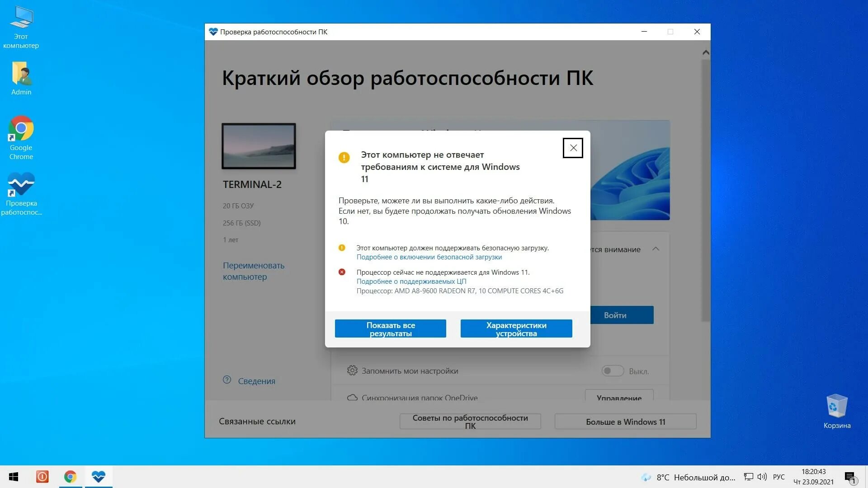Click the volume speaker tray icon
The width and height of the screenshot is (868, 488).
pyautogui.click(x=762, y=477)
